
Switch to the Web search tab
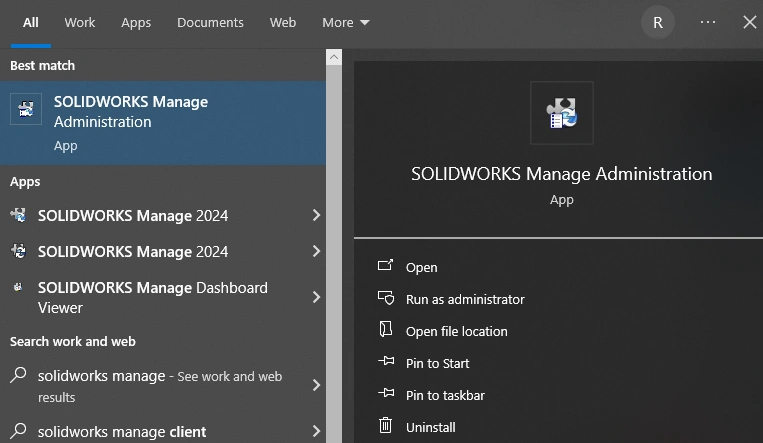pos(283,22)
